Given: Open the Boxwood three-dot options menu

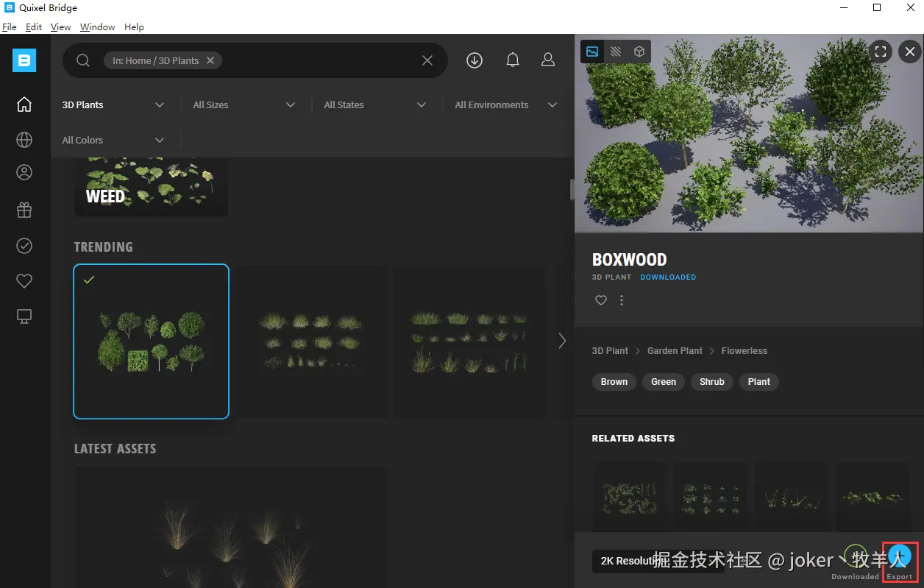Looking at the screenshot, I should coord(622,300).
